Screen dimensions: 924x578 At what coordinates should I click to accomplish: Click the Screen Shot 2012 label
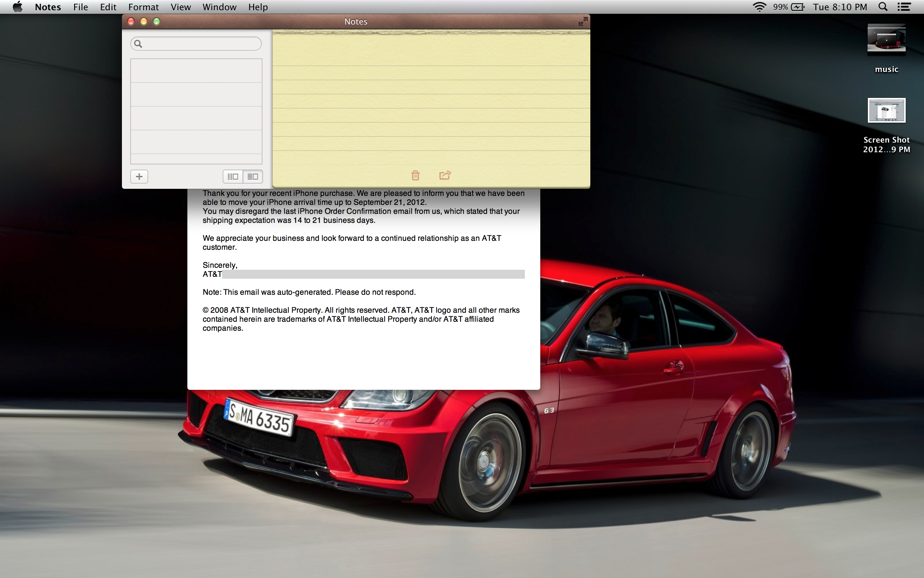[886, 144]
